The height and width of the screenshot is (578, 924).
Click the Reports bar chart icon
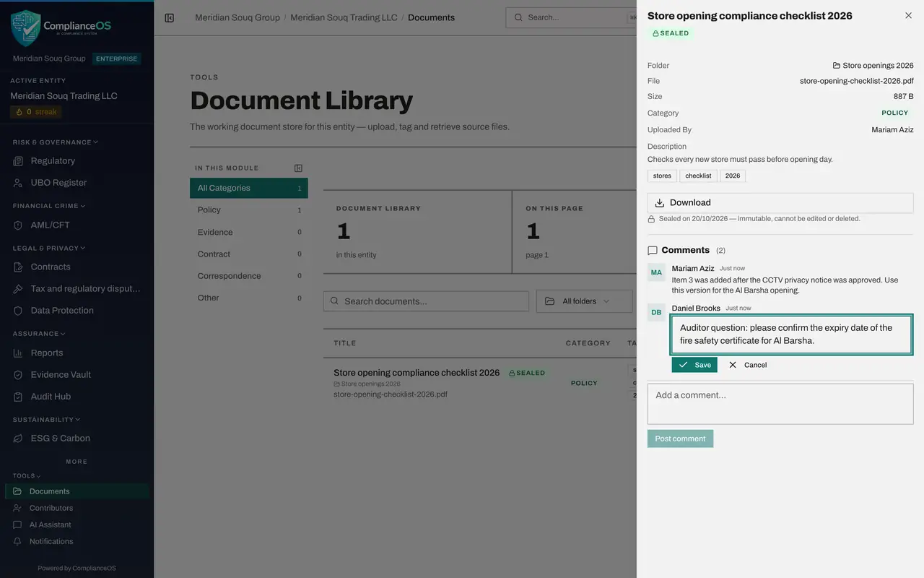[18, 353]
